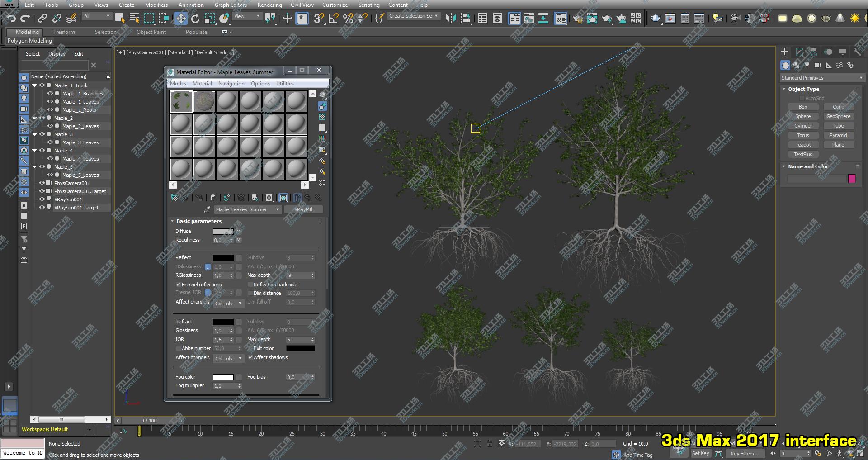Uncheck Fresnel reflections checkbox
Screen dimensions: 868x460
click(179, 285)
